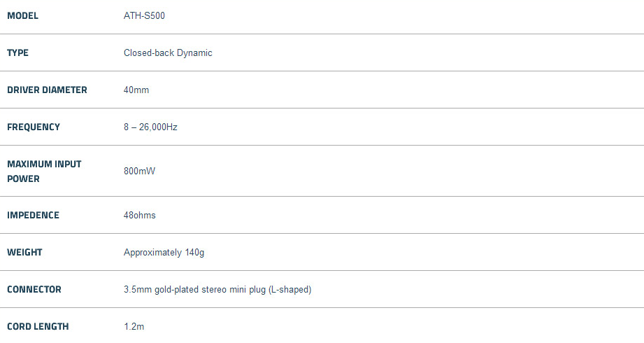
Task: Click the DRIVER DIAMETER label
Action: point(47,90)
